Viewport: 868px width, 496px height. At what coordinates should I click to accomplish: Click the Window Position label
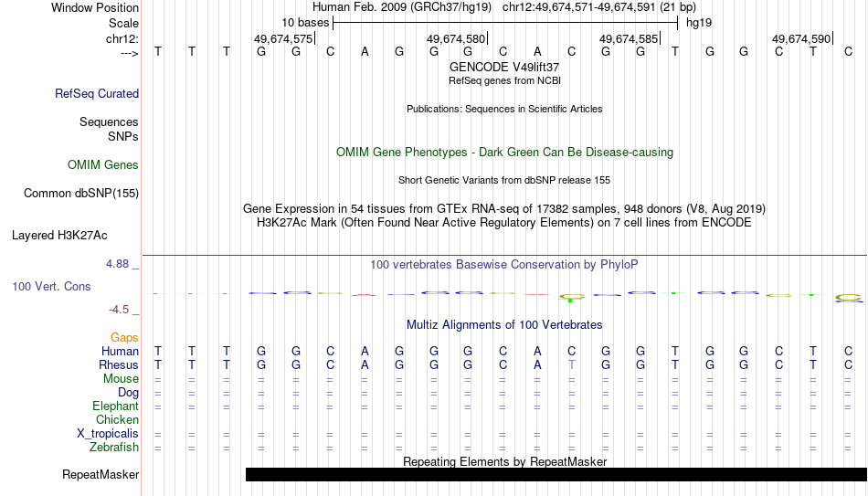(x=95, y=7)
